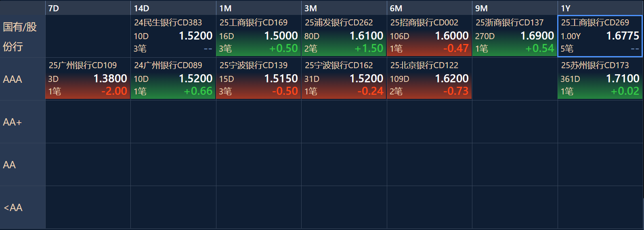Click the 1.6100 yield of 浦发银行CD262
644x230 pixels.
[x=366, y=36]
